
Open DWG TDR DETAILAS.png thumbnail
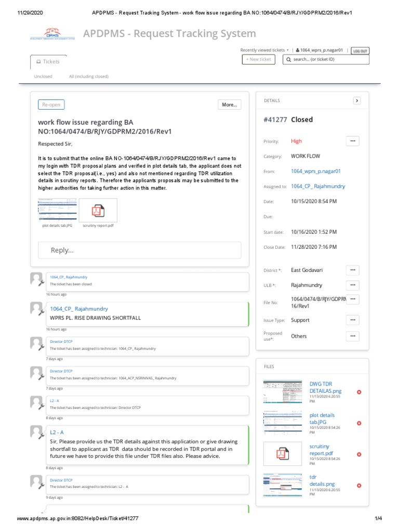point(283,392)
